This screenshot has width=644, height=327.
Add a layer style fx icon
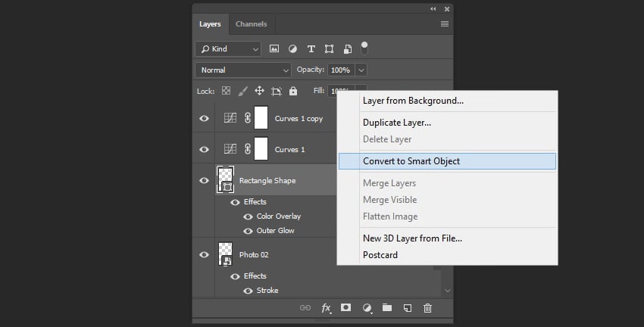tap(326, 308)
